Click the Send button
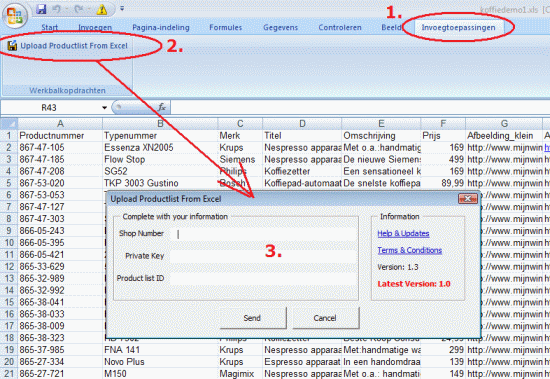This screenshot has width=550, height=379. coord(253,318)
